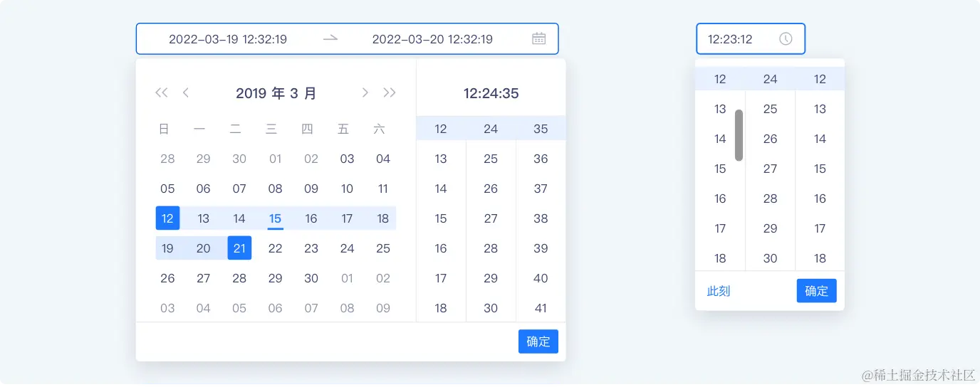Click start date field 2022-03-19 12:32:19

[x=228, y=39]
